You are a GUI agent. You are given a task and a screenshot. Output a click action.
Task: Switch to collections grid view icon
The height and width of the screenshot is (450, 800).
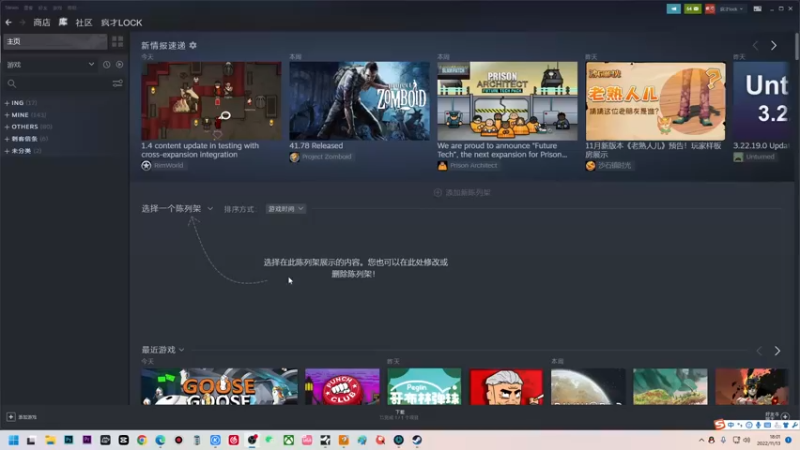point(117,41)
